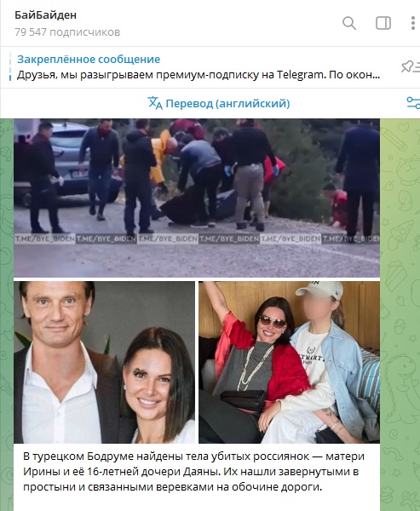
Task: Click the pinned messages list icon
Action: 411,66
